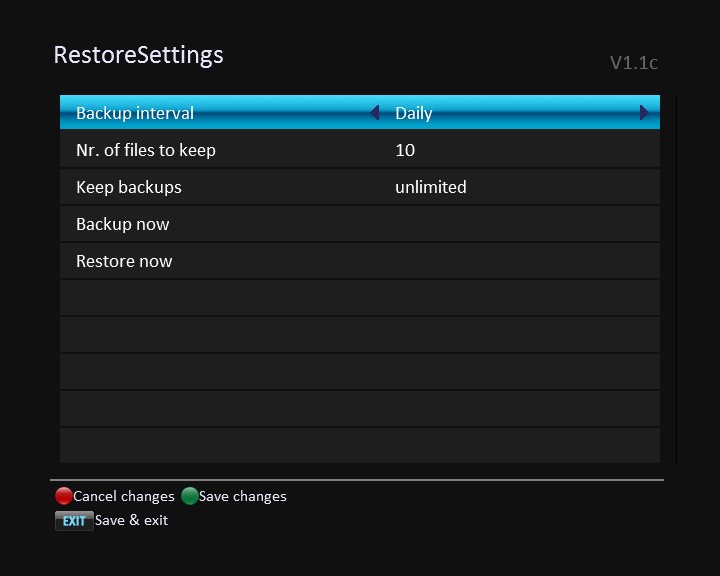This screenshot has height=576, width=720.
Task: Click the RestoreSettings title
Action: pyautogui.click(x=138, y=54)
